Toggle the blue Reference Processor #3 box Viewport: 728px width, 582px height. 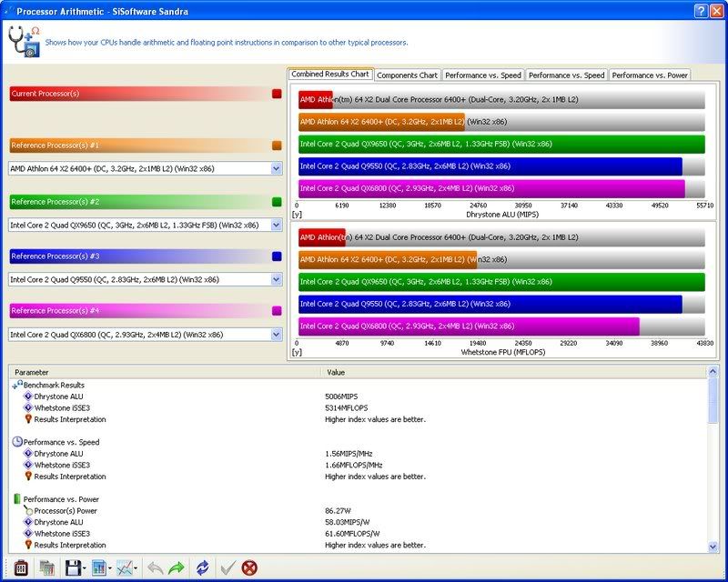click(277, 256)
